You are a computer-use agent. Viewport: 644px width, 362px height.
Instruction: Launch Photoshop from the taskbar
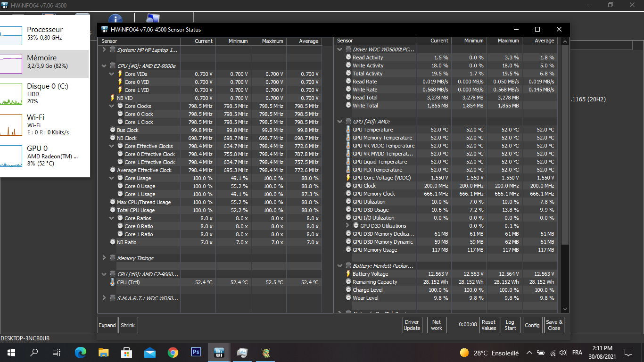[196, 352]
